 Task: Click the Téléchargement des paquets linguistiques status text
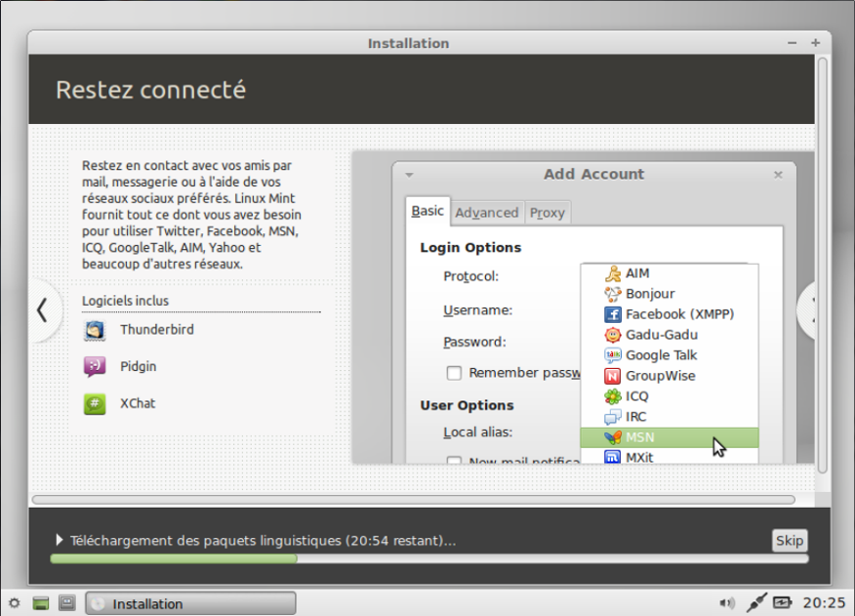[263, 541]
